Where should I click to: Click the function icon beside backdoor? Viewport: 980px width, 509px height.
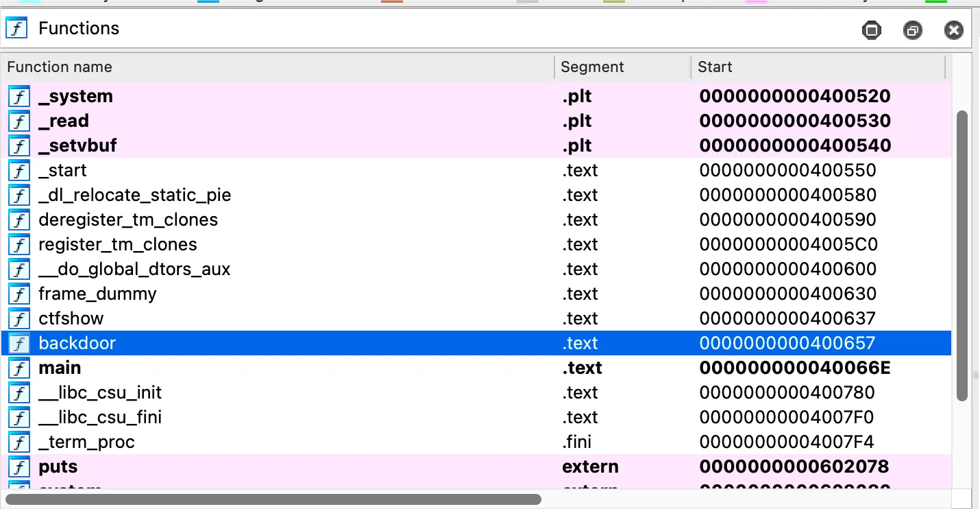(x=19, y=344)
